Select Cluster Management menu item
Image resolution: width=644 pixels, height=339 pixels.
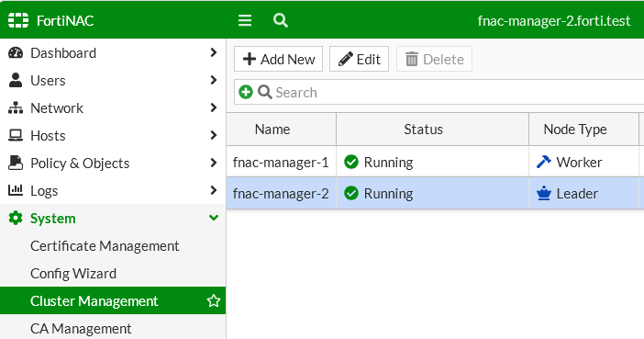113,300
